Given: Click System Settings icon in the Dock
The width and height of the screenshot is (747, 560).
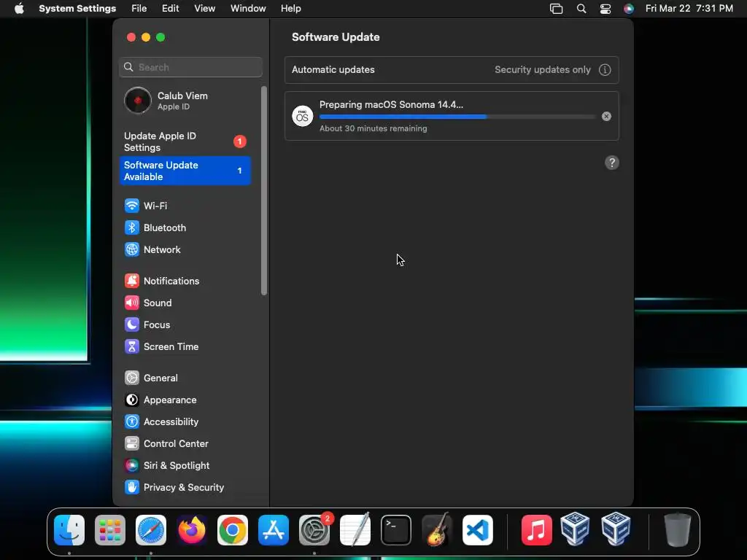Looking at the screenshot, I should (x=314, y=530).
